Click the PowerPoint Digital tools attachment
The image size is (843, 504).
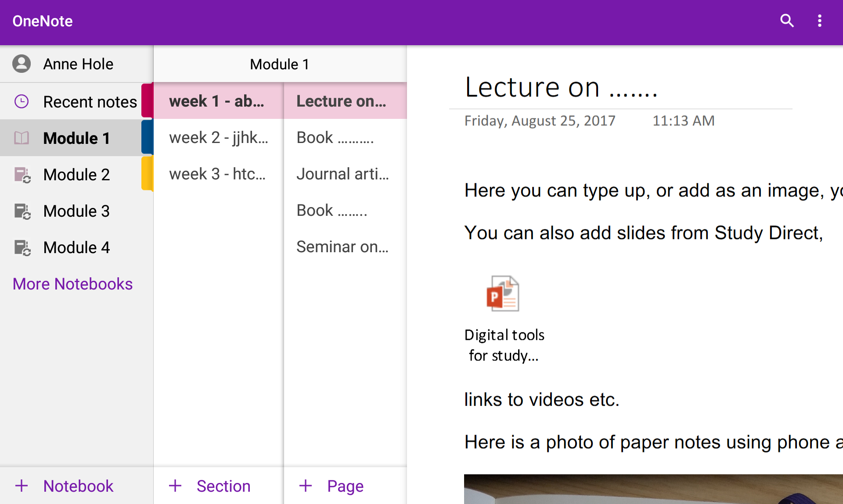(x=503, y=293)
